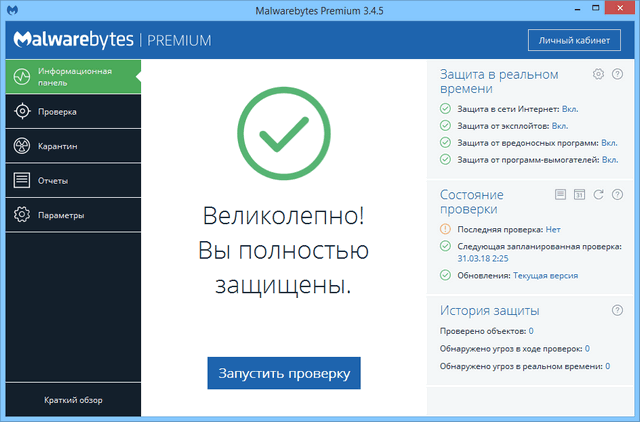The height and width of the screenshot is (422, 640).
Task: Click orange warning icon beside Последняя проверка
Action: pyautogui.click(x=445, y=229)
